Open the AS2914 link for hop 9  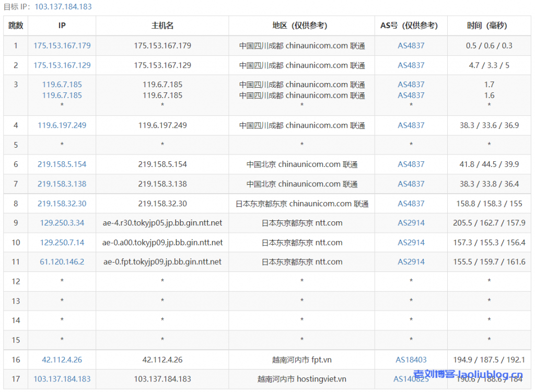point(411,223)
